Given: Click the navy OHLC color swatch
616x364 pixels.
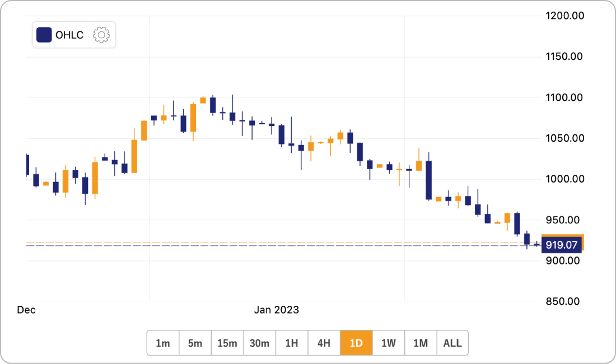Looking at the screenshot, I should coord(44,35).
